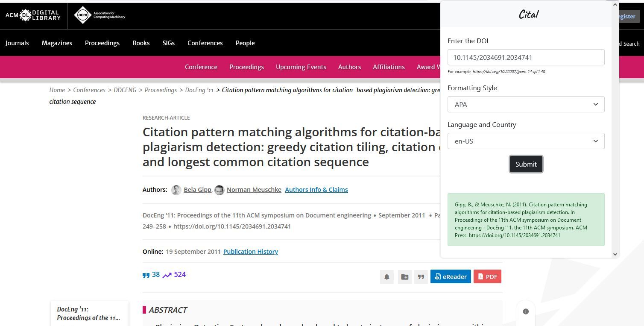644x326 pixels.
Task: Open the info icon in sidebar
Action: [526, 311]
